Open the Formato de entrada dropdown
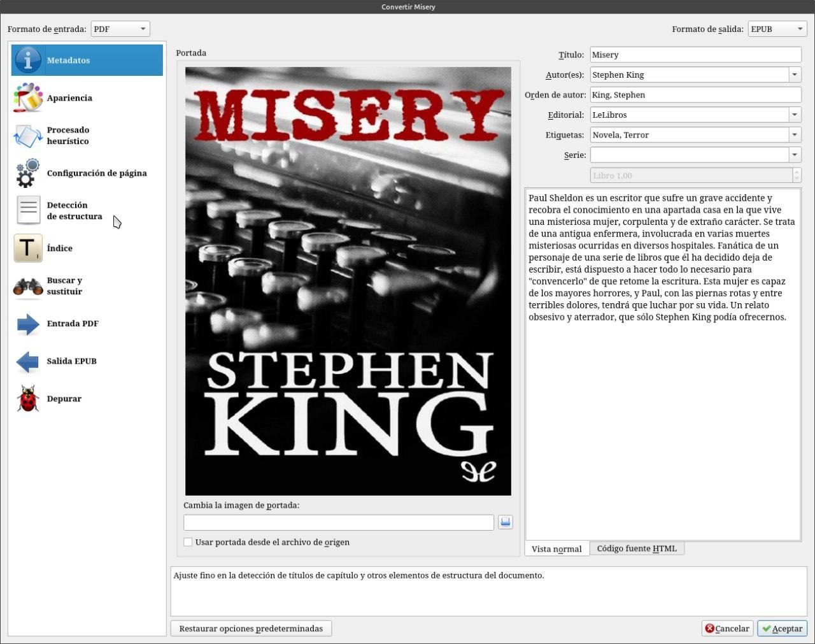 (x=120, y=29)
